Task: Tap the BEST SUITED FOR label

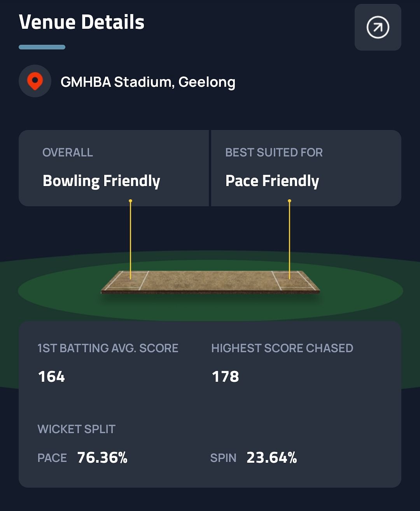Action: [274, 152]
